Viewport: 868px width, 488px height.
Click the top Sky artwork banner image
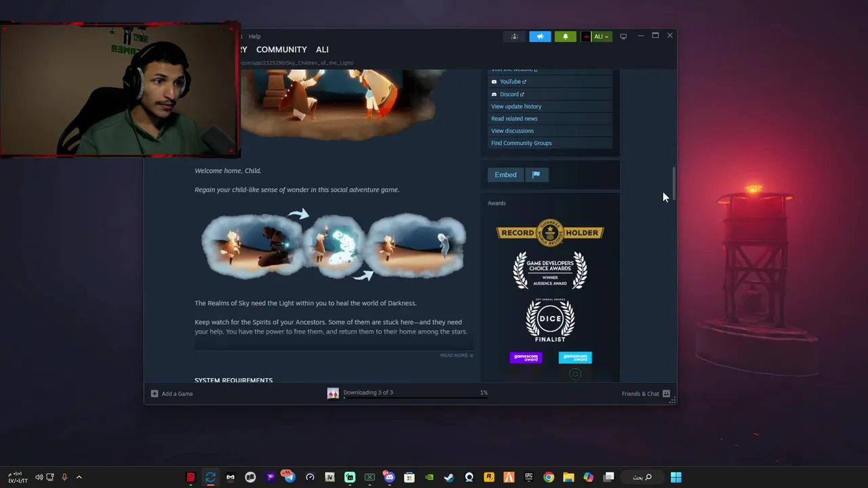337,104
